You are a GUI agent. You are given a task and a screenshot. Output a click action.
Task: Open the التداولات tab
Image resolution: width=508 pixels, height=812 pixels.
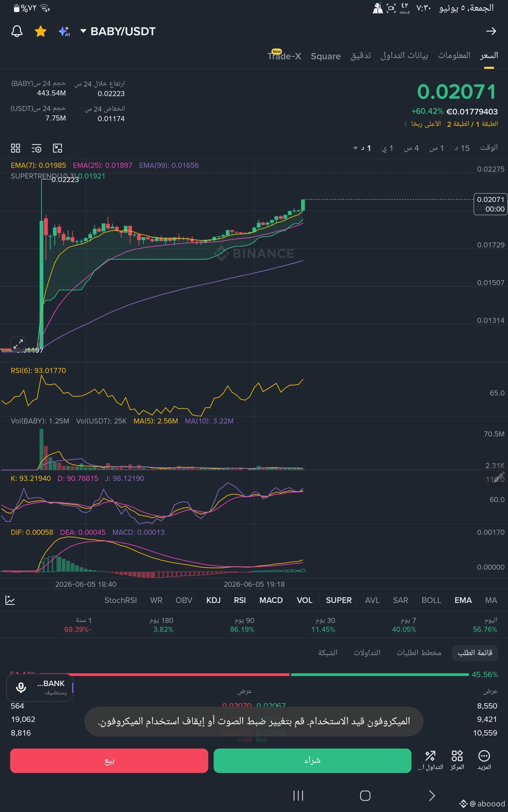tap(367, 653)
